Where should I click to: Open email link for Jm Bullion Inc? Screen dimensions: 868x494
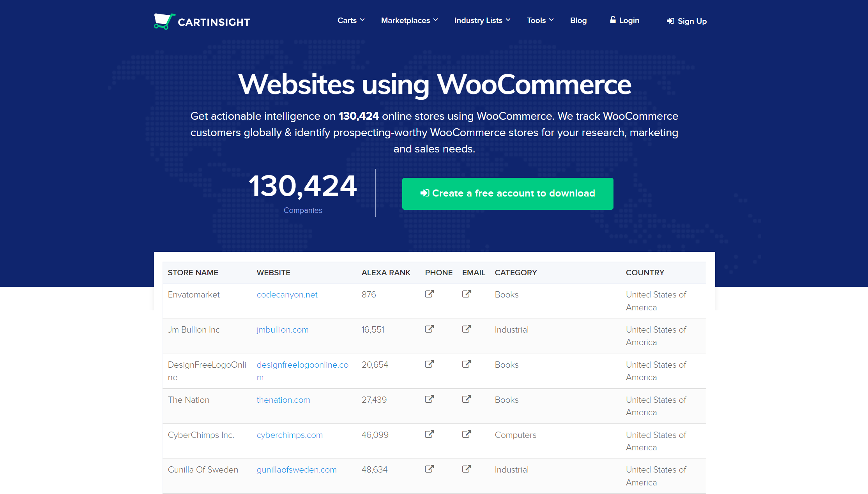point(467,329)
